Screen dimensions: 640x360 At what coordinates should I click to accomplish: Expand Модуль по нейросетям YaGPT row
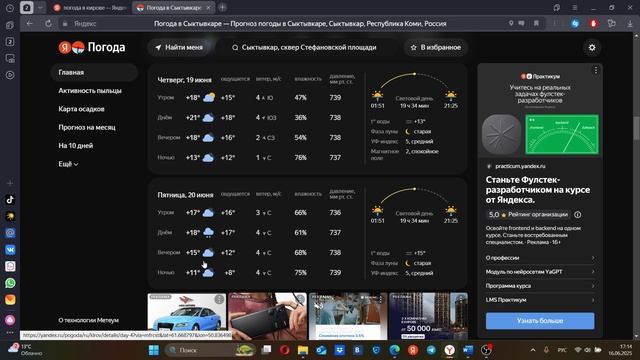tap(540, 271)
